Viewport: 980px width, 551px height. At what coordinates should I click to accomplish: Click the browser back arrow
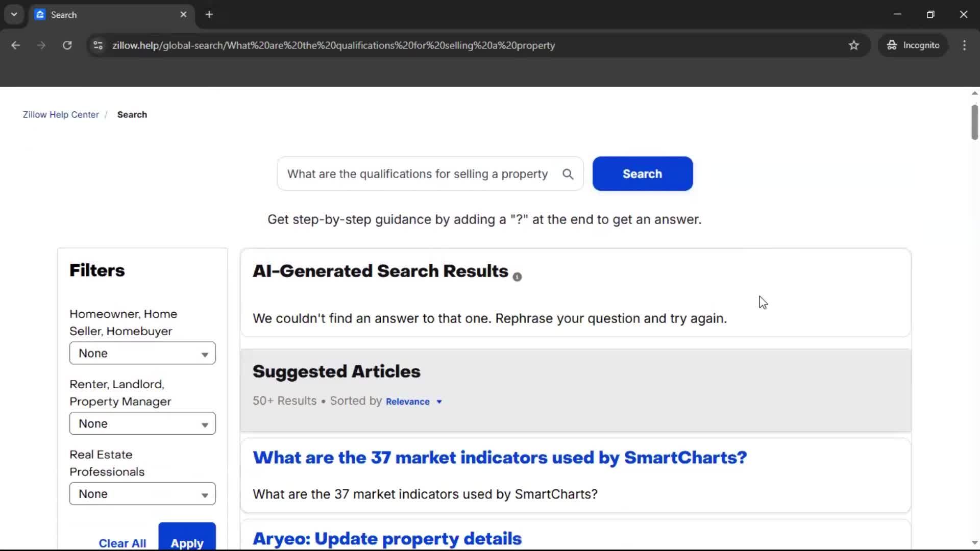[x=15, y=45]
